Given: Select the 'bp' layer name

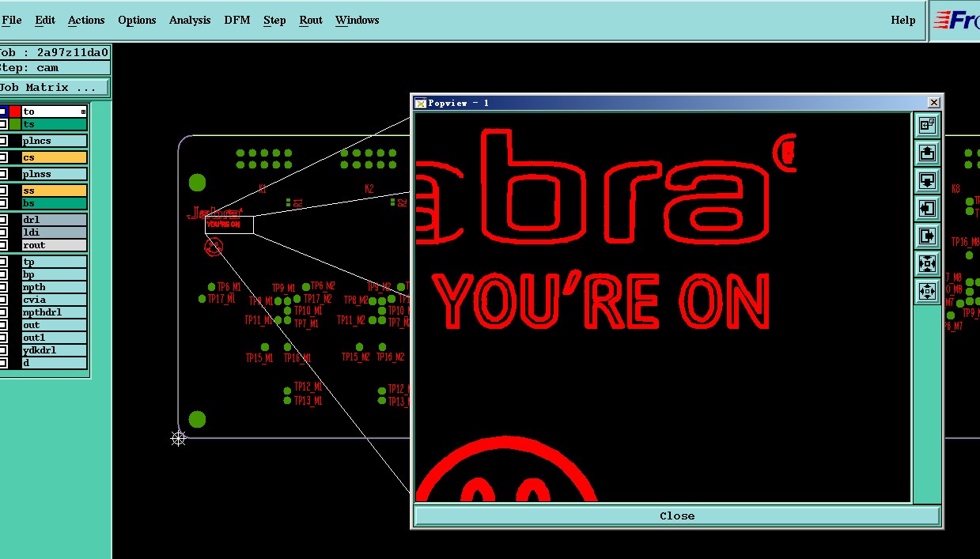Looking at the screenshot, I should pyautogui.click(x=55, y=274).
